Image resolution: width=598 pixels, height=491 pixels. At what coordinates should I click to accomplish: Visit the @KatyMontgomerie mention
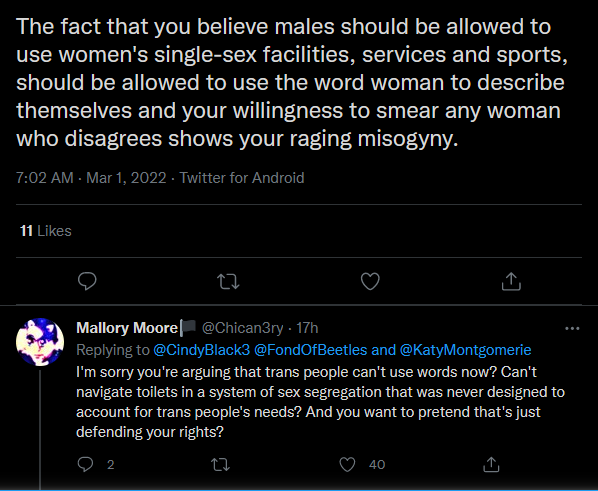click(465, 350)
